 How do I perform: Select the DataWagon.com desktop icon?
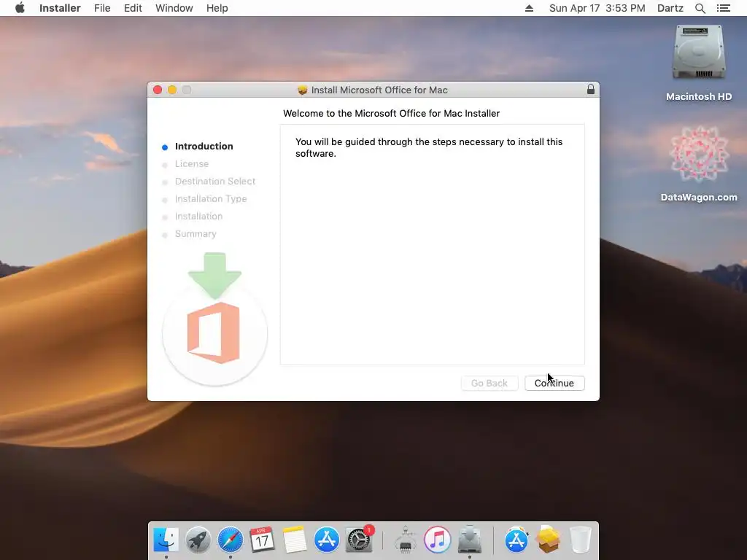tap(698, 164)
